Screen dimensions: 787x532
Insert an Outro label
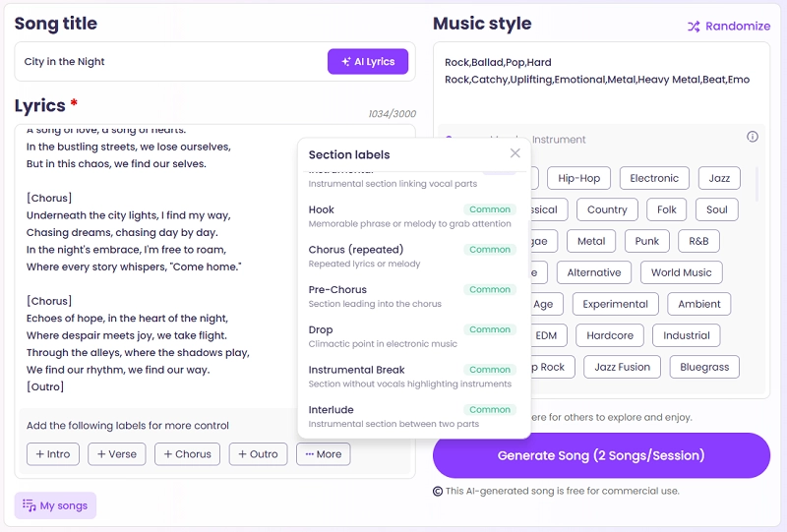click(258, 454)
